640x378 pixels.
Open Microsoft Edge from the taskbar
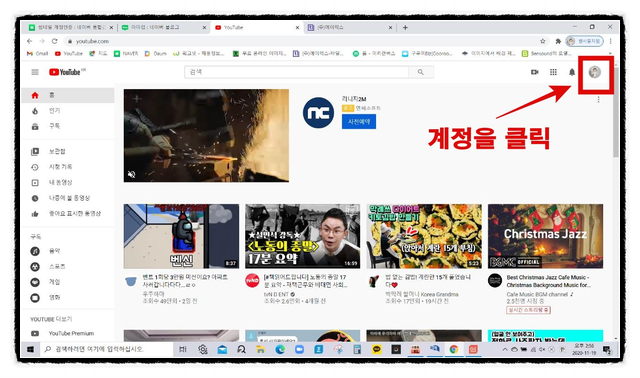tap(280, 349)
